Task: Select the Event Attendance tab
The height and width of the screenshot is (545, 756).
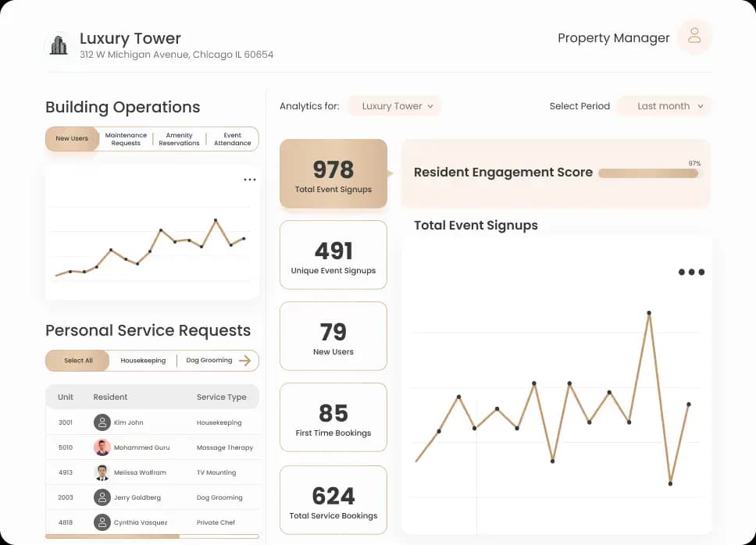Action: (232, 139)
